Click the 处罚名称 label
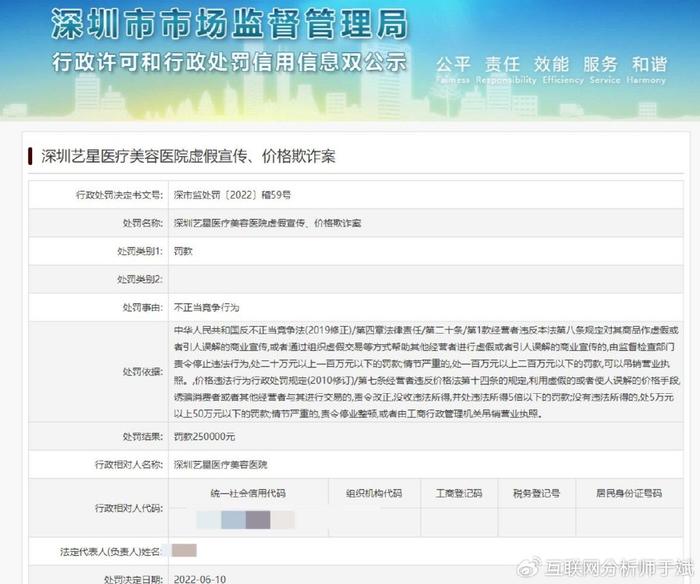 click(142, 223)
